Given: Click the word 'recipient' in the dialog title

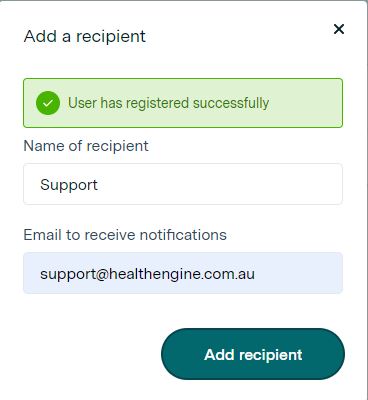Looking at the screenshot, I should [111, 37].
